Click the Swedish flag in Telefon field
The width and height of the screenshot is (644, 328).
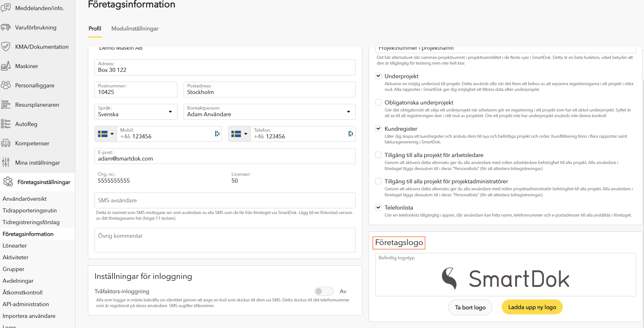tap(236, 134)
